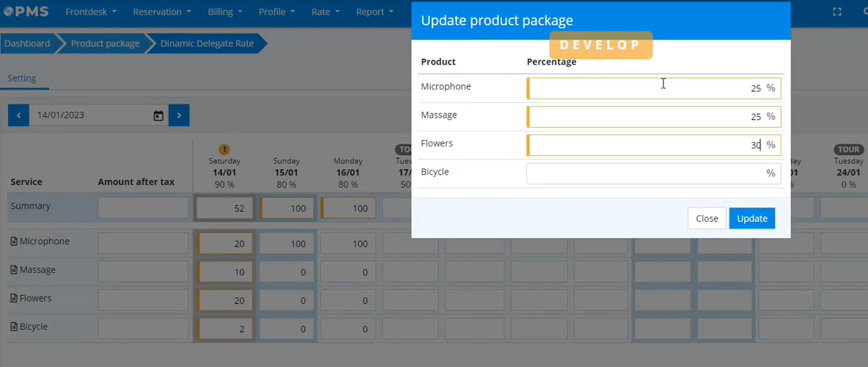The image size is (868, 367).
Task: Click the Flowers service document icon
Action: pyautogui.click(x=14, y=298)
